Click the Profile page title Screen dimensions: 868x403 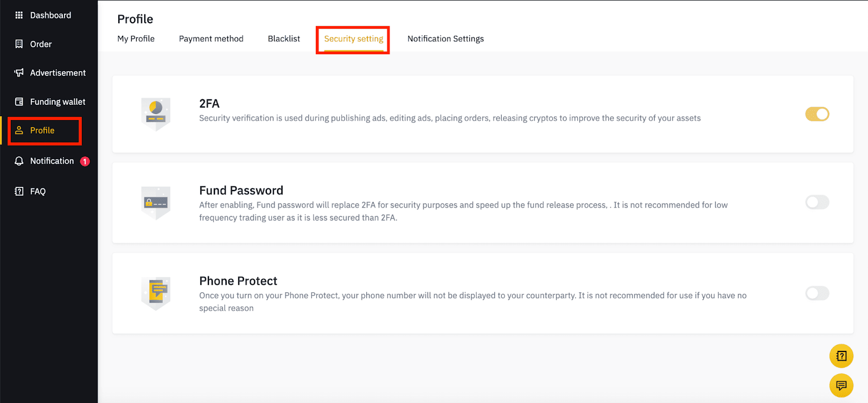pyautogui.click(x=135, y=19)
